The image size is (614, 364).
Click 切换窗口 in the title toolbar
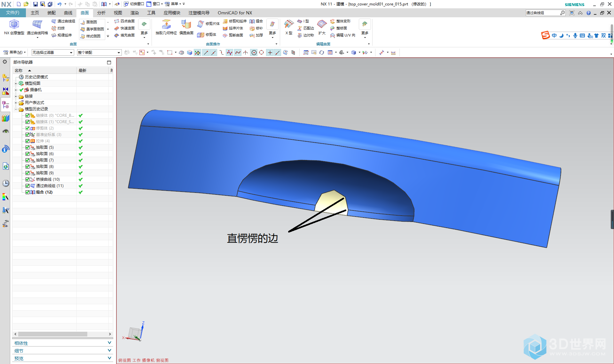tap(134, 4)
